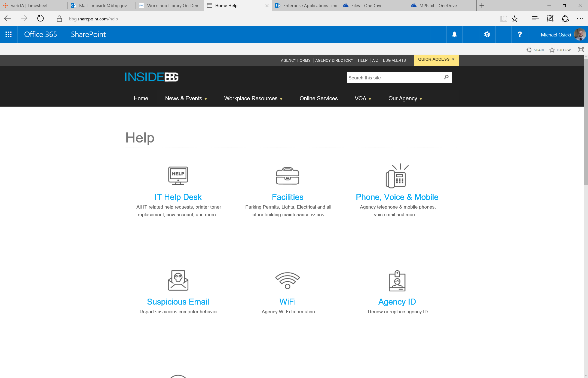The height and width of the screenshot is (378, 588).
Task: Click the browser forward arrow
Action: tap(24, 19)
